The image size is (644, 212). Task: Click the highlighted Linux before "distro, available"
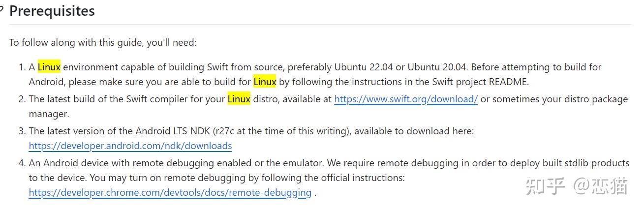(x=239, y=99)
